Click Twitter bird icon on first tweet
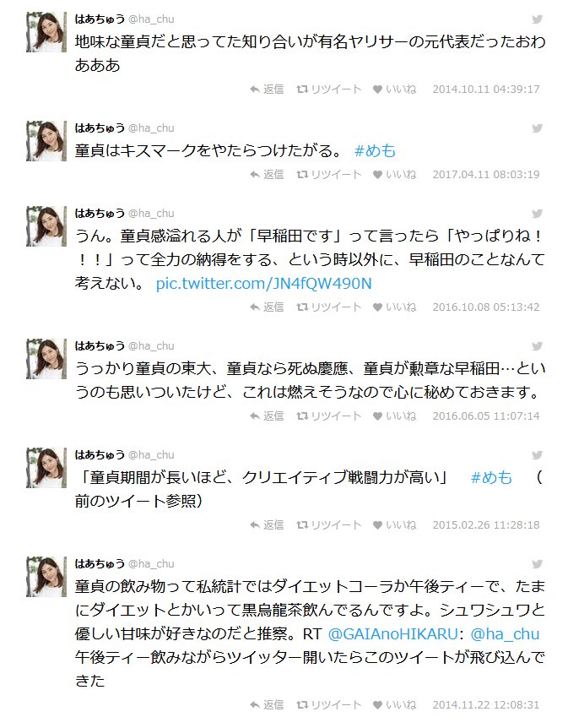The height and width of the screenshot is (728, 568). pos(537,19)
